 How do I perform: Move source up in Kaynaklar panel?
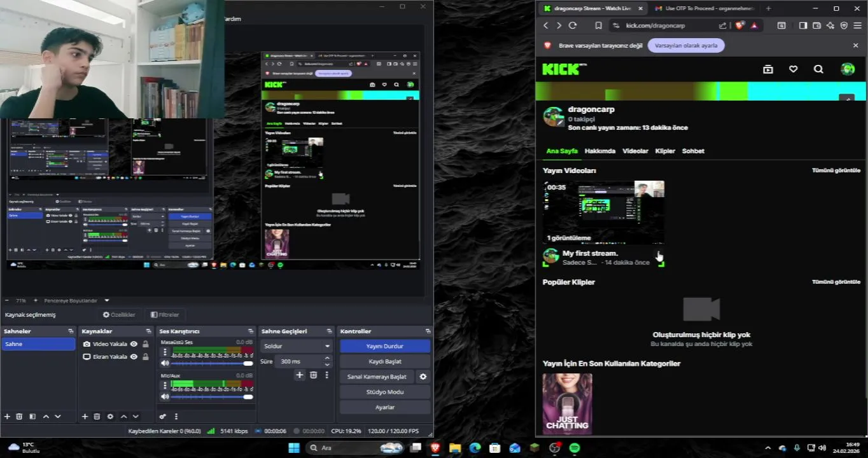point(123,417)
